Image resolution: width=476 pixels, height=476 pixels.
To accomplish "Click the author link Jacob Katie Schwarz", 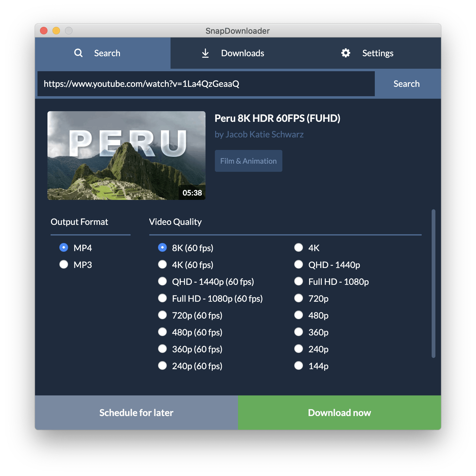I will pos(259,134).
